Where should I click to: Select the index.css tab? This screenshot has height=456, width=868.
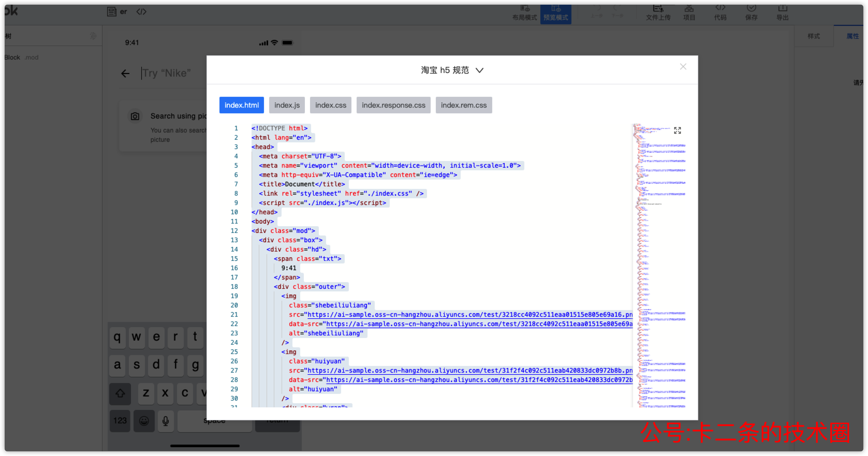click(330, 105)
